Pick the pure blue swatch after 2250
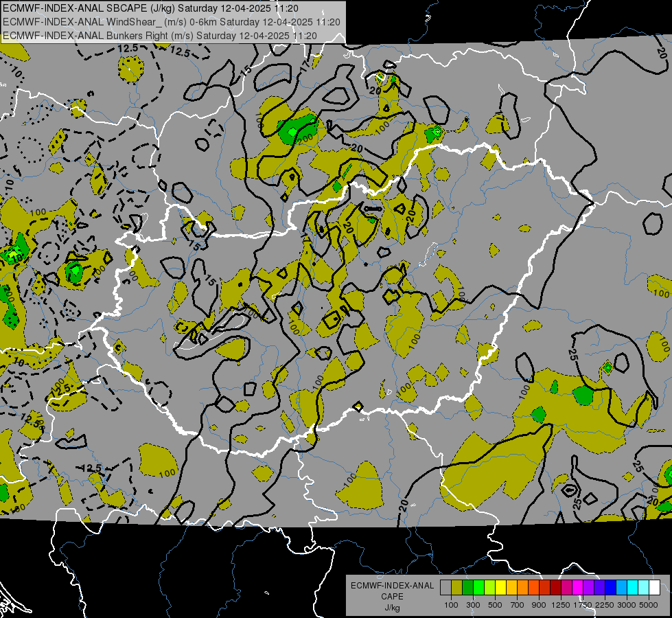This screenshot has width=672, height=618. pyautogui.click(x=611, y=588)
